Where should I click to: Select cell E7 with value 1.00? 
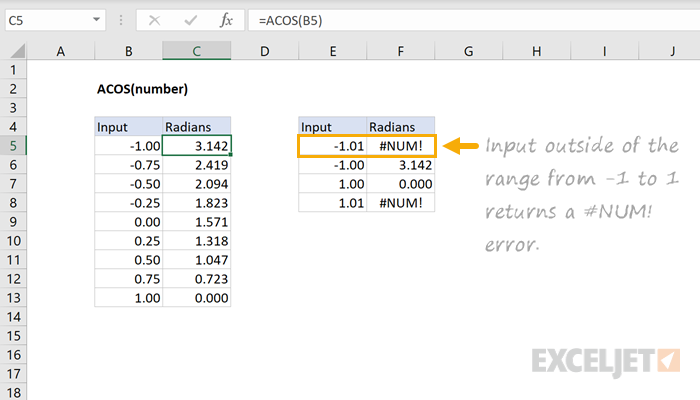point(333,184)
